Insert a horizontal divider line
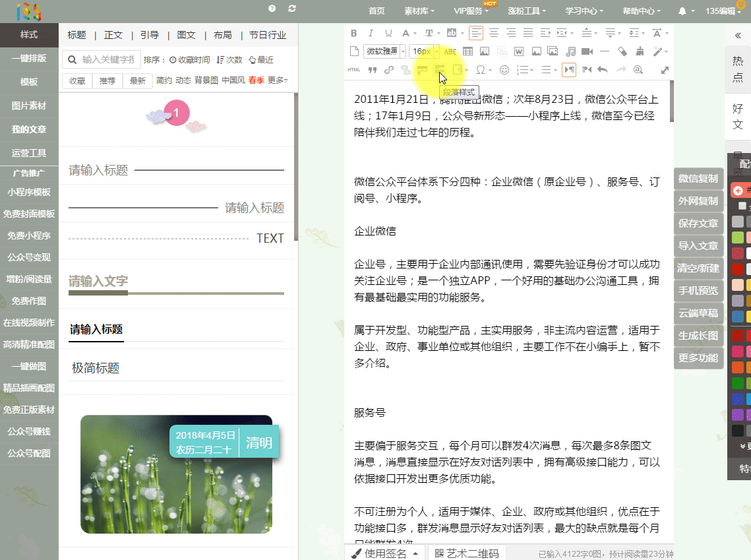This screenshot has height=560, width=751. click(605, 51)
